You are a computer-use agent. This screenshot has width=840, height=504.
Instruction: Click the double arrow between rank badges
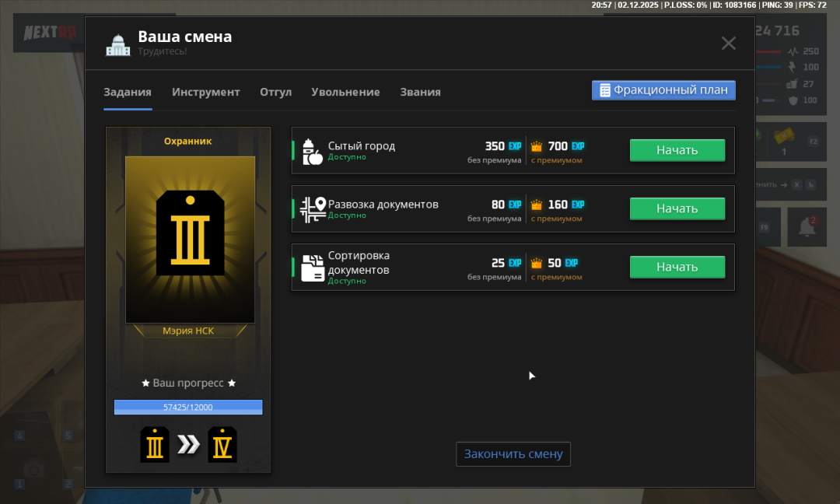188,445
